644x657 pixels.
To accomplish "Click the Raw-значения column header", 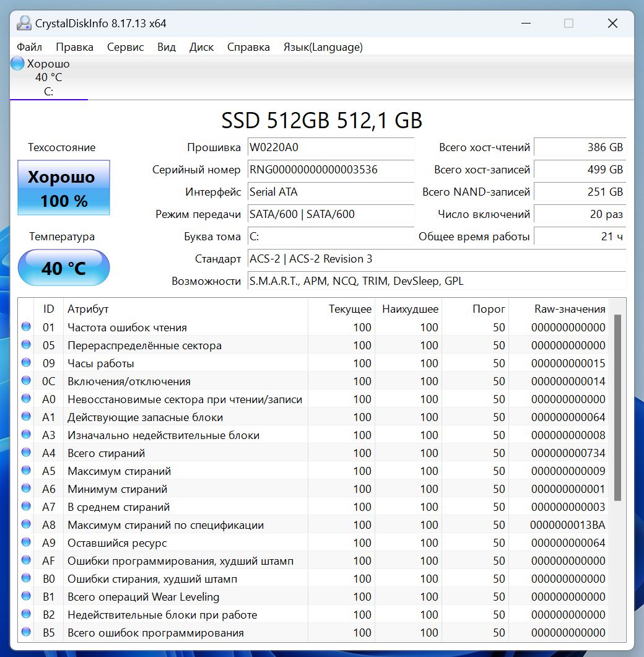I will (559, 309).
